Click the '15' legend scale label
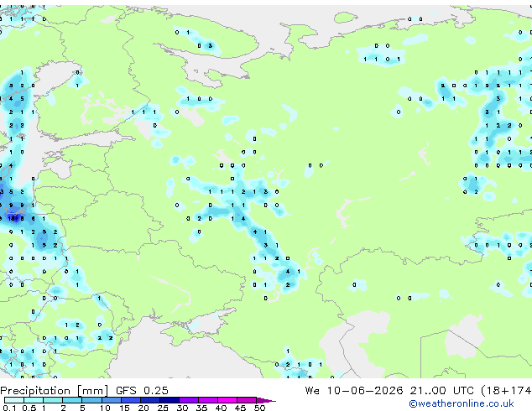The height and width of the screenshot is (411, 532). pyautogui.click(x=124, y=408)
